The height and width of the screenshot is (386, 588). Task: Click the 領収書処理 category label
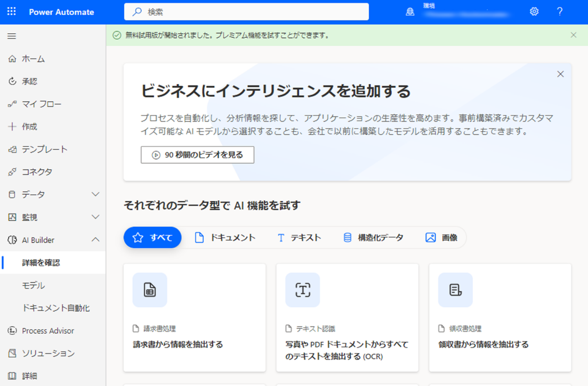[465, 329]
